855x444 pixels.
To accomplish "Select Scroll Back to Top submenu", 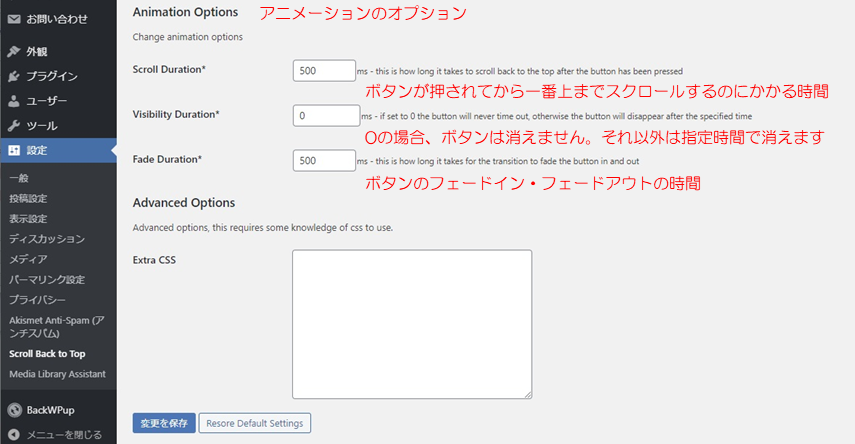I will click(47, 354).
